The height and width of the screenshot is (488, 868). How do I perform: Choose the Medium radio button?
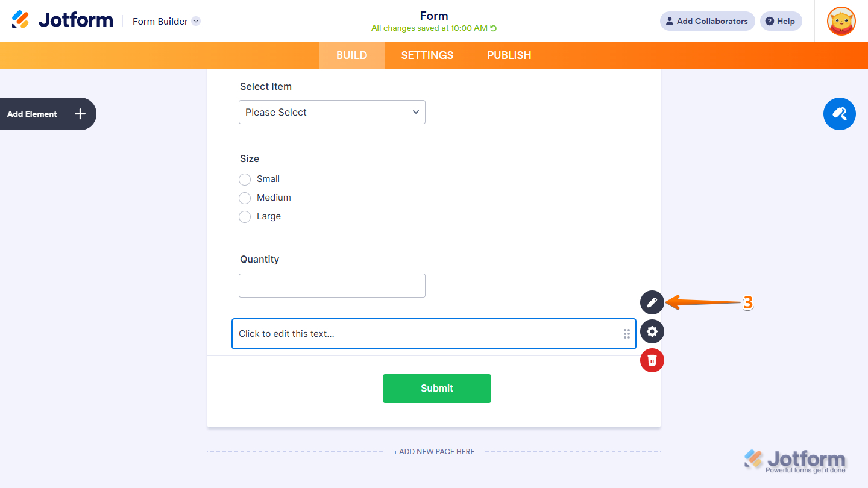tap(245, 198)
